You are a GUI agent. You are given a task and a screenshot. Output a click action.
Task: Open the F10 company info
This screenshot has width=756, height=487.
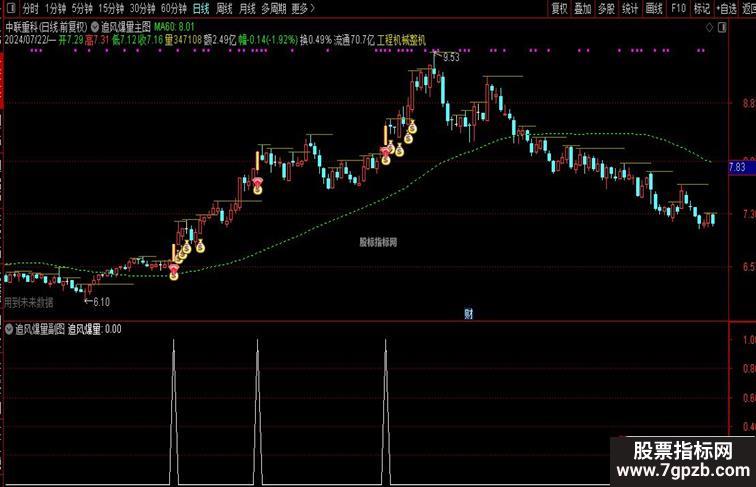click(x=678, y=8)
